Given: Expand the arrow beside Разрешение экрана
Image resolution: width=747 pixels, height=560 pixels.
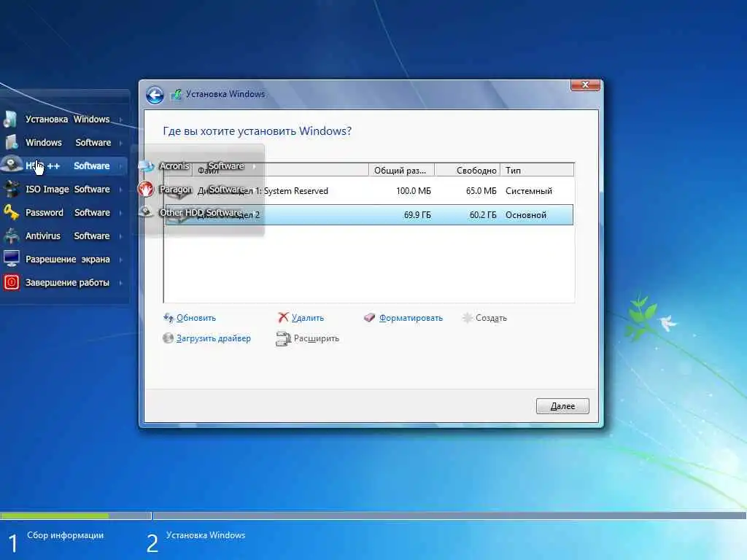Looking at the screenshot, I should (120, 260).
